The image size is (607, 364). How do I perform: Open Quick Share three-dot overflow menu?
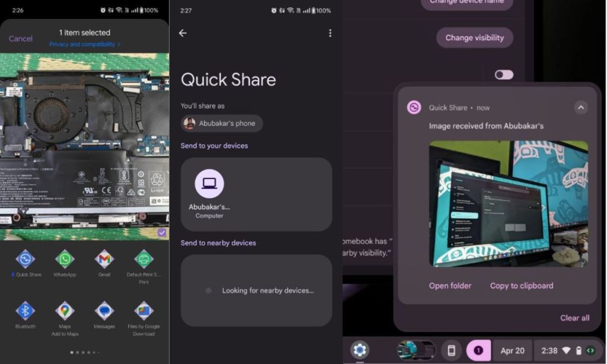click(x=330, y=33)
